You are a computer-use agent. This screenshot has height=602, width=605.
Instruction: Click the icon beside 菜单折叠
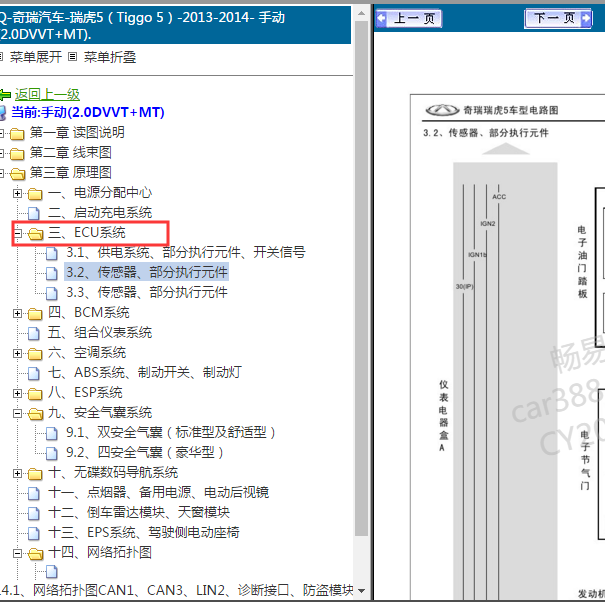coord(73,57)
